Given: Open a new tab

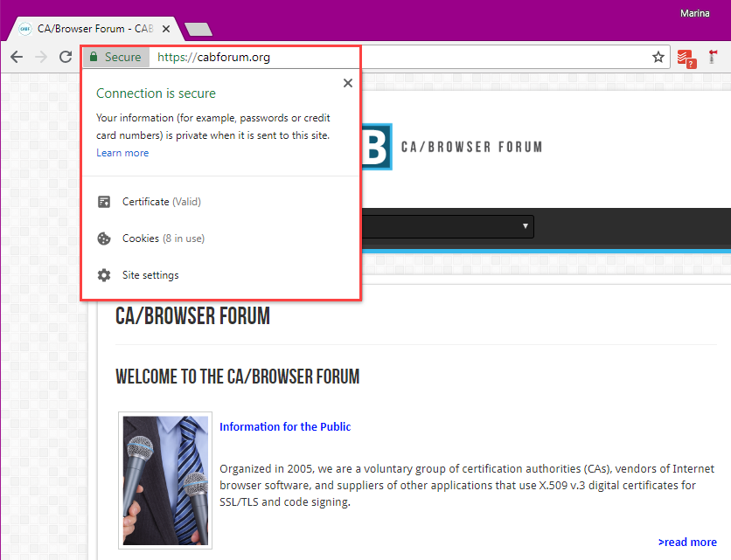Looking at the screenshot, I should pyautogui.click(x=198, y=30).
